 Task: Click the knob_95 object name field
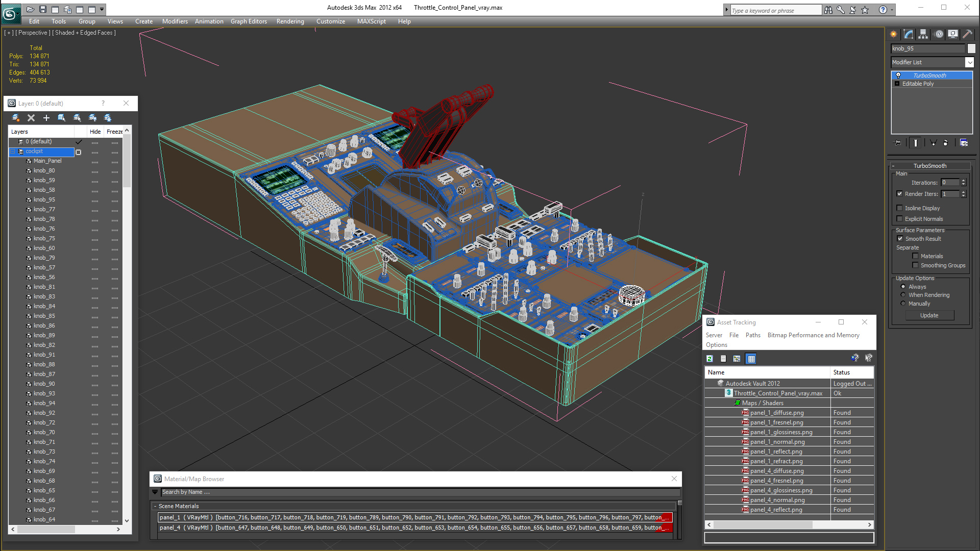928,48
